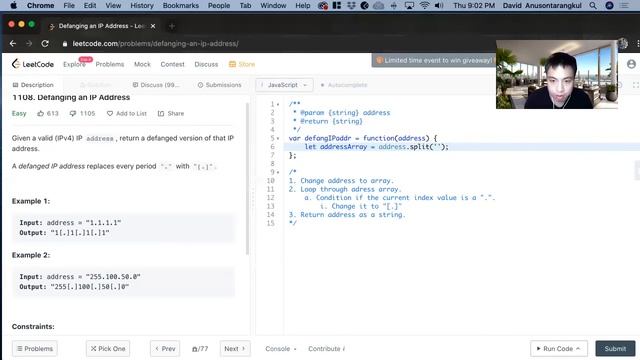640x360 pixels.
Task: Open the Bookmarks menu
Action: click(181, 5)
